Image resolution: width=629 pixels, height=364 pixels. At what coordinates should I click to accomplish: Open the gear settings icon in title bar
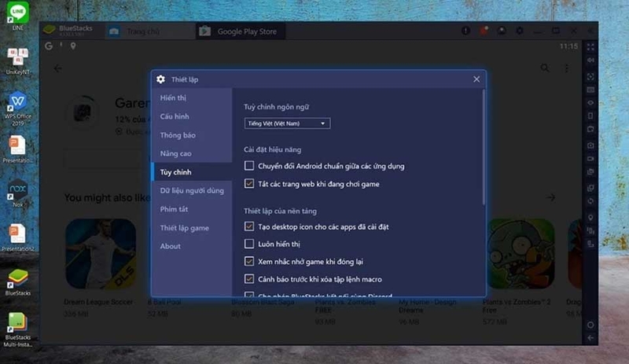520,31
